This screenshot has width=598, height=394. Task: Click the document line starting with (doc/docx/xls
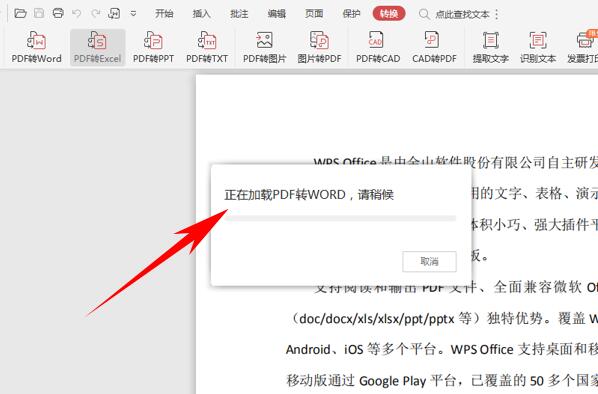(x=442, y=318)
